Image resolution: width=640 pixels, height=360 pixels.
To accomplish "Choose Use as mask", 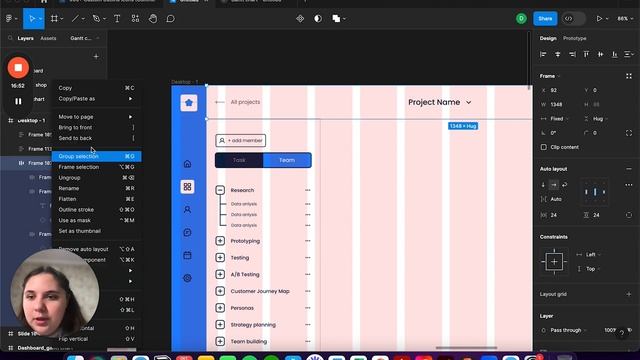I will [x=96, y=220].
